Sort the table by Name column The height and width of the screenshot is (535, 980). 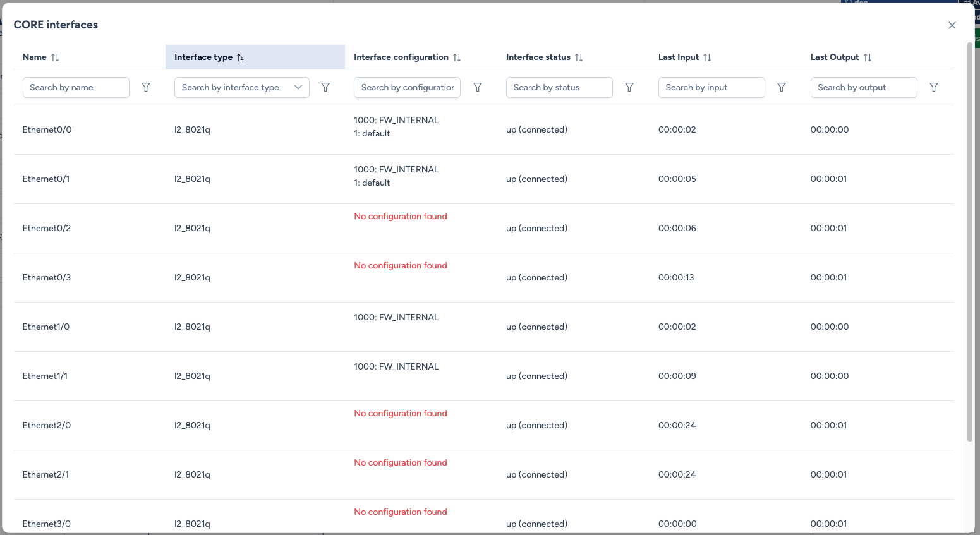(55, 57)
